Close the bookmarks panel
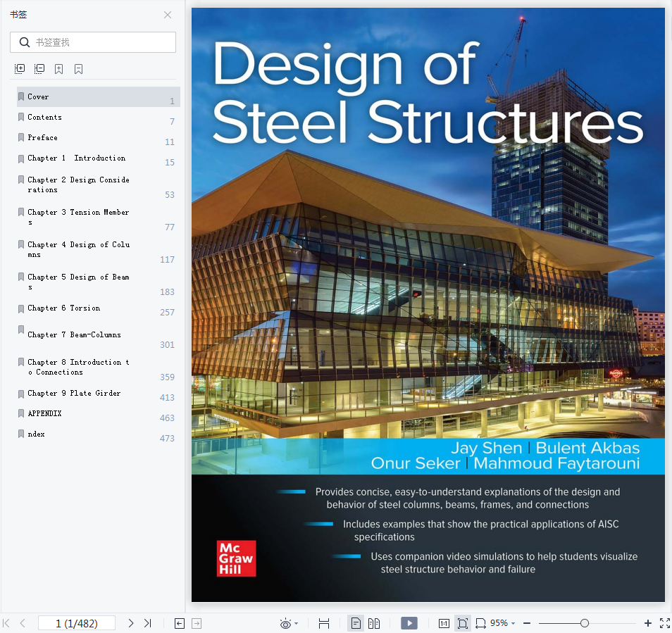672x633 pixels. coord(168,15)
